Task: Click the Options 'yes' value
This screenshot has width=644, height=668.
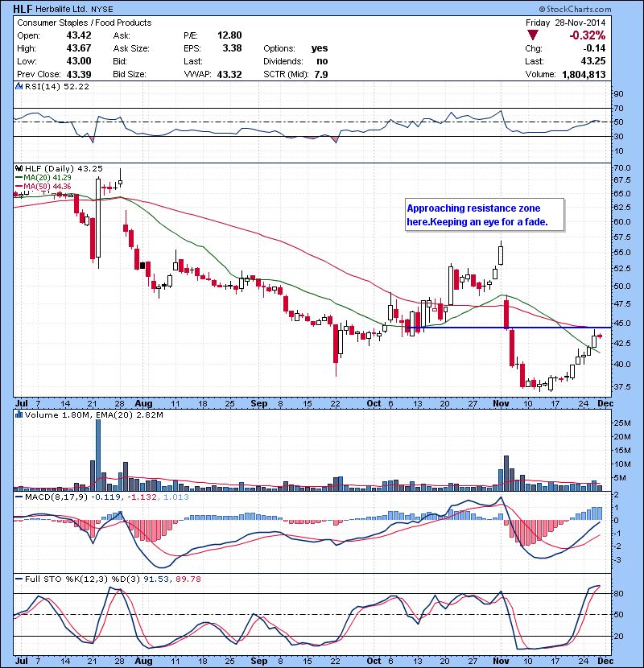Action: (320, 48)
